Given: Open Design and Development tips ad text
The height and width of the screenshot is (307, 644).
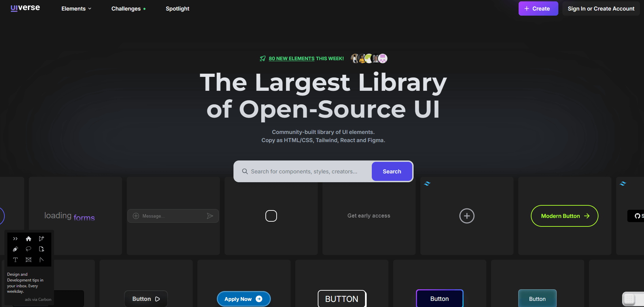Looking at the screenshot, I should [25, 283].
